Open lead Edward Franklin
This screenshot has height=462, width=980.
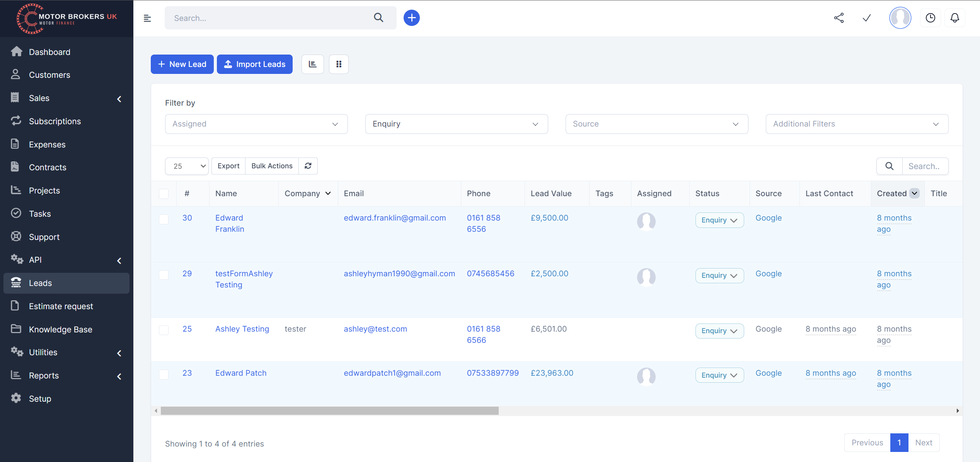[230, 223]
